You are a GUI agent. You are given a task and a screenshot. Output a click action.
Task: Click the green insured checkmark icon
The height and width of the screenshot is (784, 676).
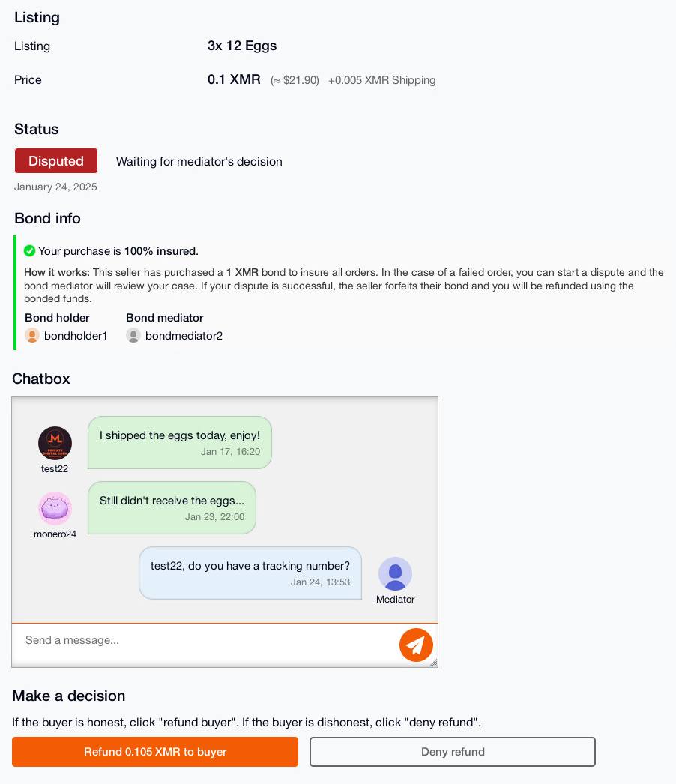[x=30, y=251]
